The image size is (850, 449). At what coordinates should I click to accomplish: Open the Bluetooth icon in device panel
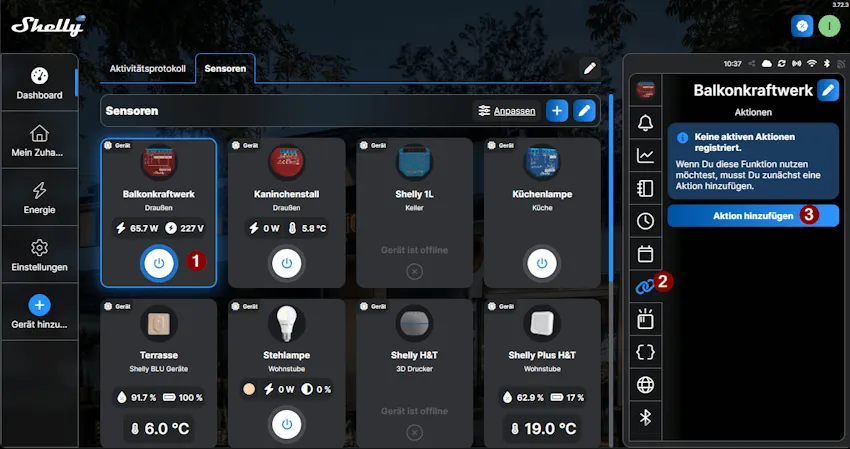(645, 418)
